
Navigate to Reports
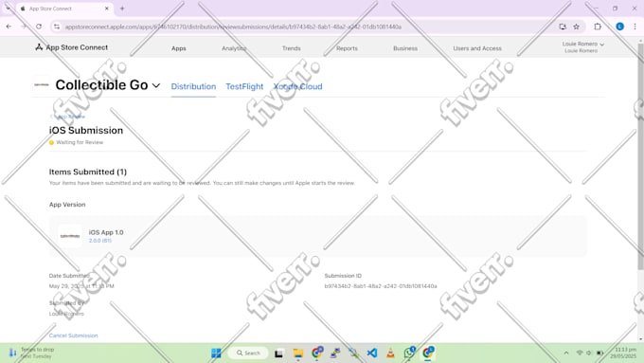347,48
